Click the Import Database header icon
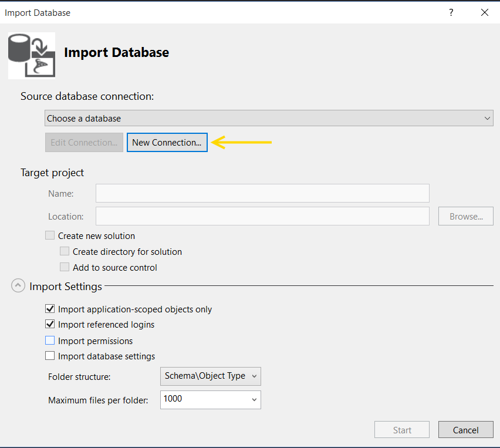Screen dimensions: 500x448 [x=32, y=55]
